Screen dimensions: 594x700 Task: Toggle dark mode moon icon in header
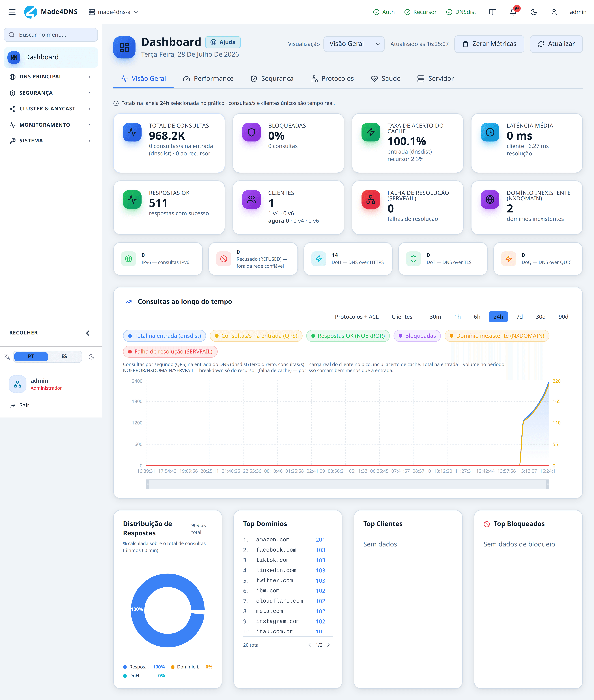(533, 12)
